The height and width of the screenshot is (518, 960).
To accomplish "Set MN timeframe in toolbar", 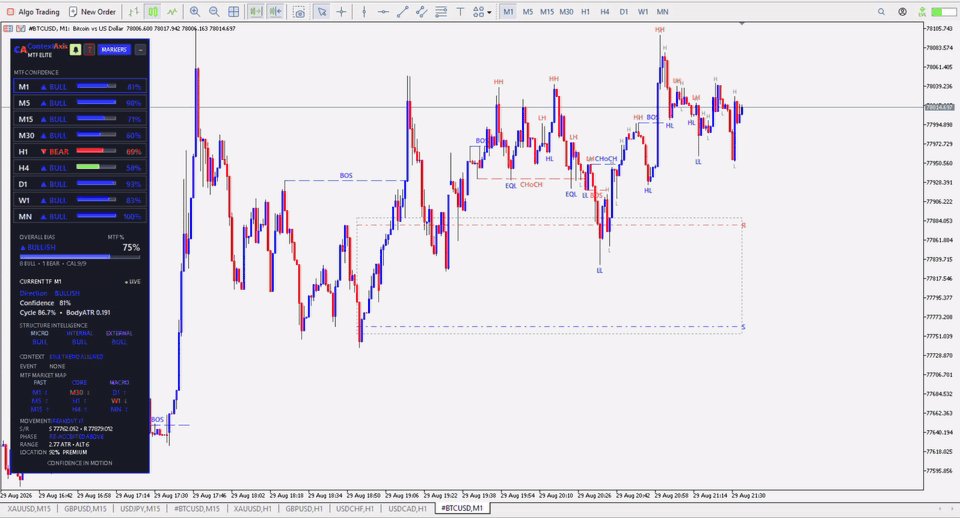I will (x=662, y=12).
